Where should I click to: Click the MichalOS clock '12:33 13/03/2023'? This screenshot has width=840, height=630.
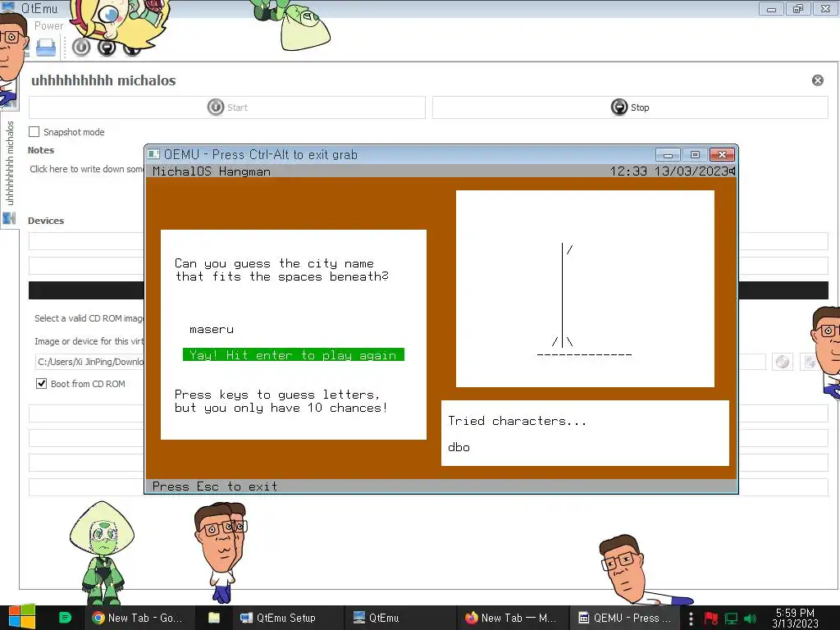click(668, 171)
